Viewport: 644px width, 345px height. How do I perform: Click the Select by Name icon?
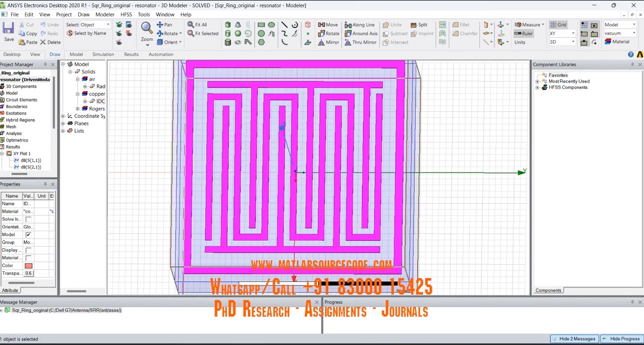tap(70, 34)
